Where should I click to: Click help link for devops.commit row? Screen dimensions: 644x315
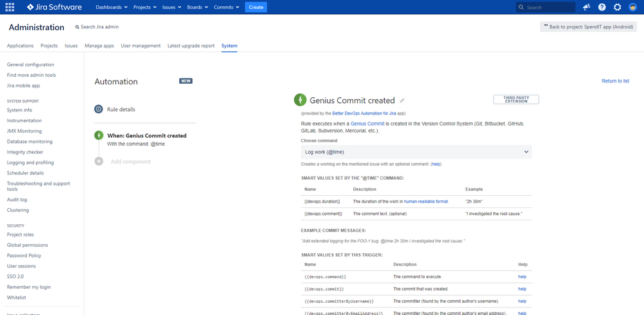click(522, 289)
